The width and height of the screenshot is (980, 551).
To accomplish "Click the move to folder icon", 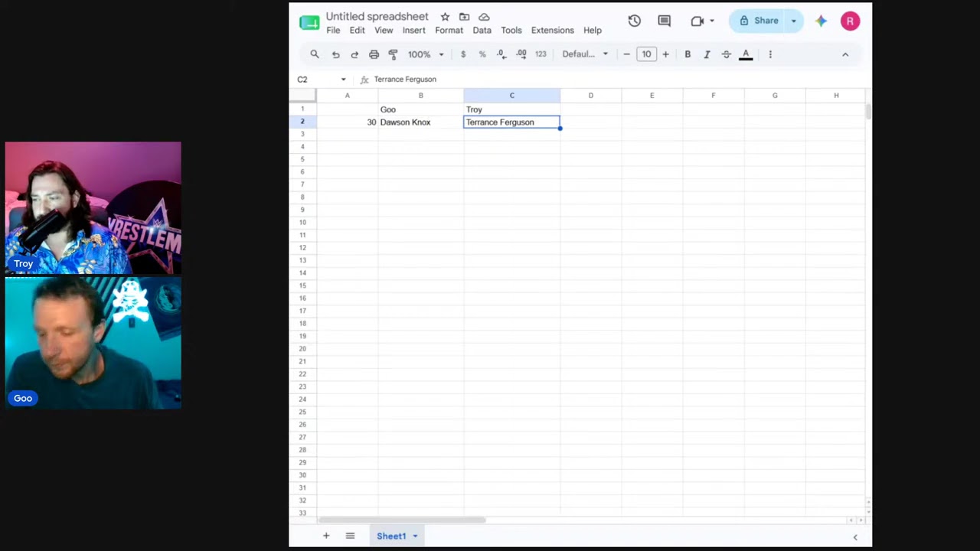I will coord(464,17).
